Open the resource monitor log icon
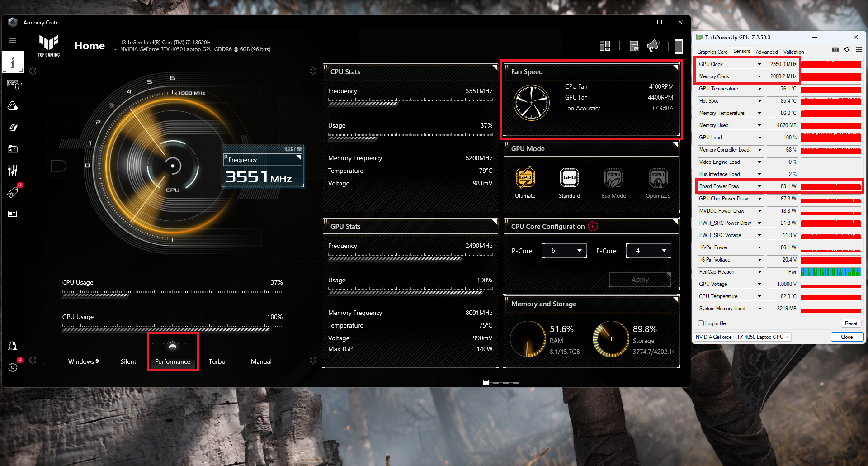 (x=634, y=46)
